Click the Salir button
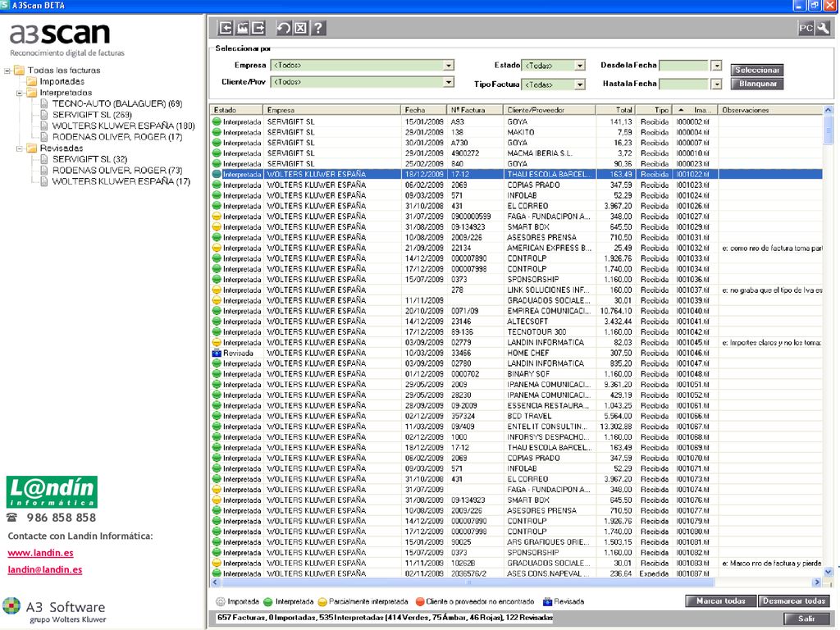 [806, 619]
